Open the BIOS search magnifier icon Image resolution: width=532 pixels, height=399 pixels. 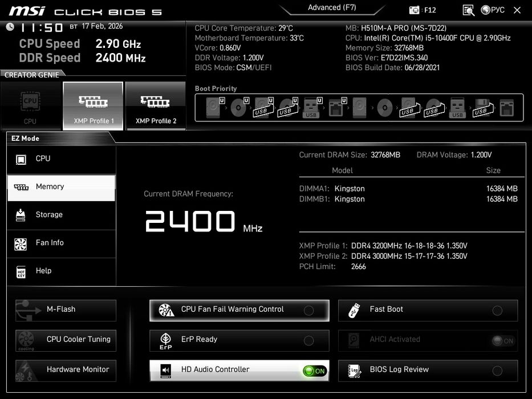[x=469, y=10]
